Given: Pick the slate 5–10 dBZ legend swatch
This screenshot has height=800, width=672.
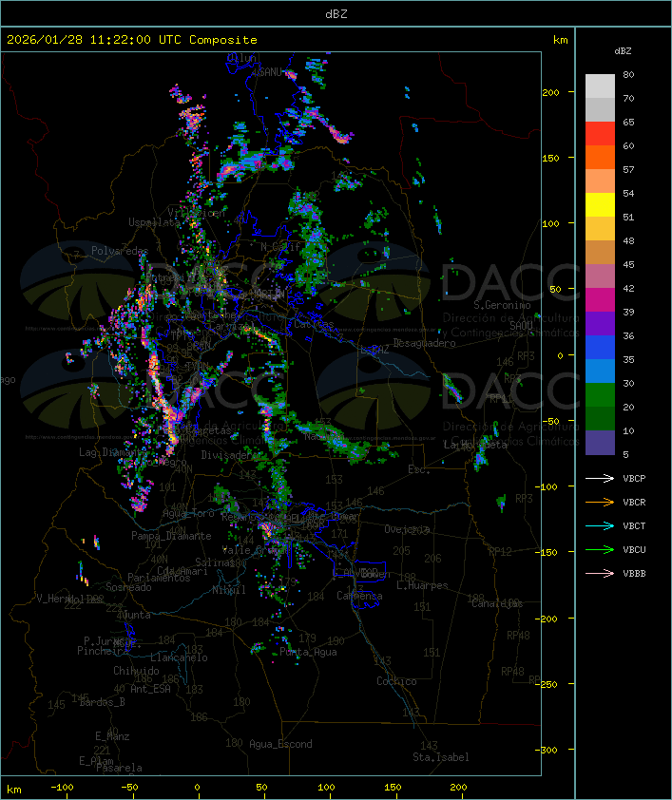Looking at the screenshot, I should (600, 443).
